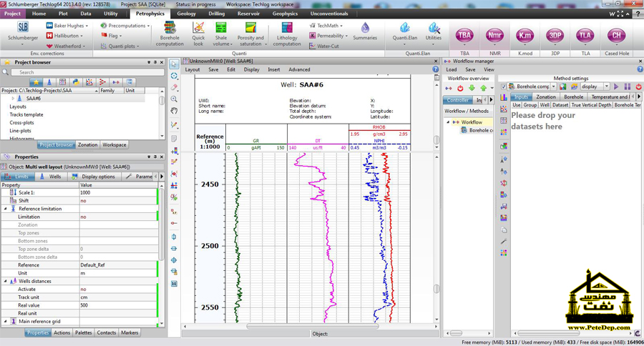Open the Insert menu of the layout window
644x346 pixels.
point(273,70)
